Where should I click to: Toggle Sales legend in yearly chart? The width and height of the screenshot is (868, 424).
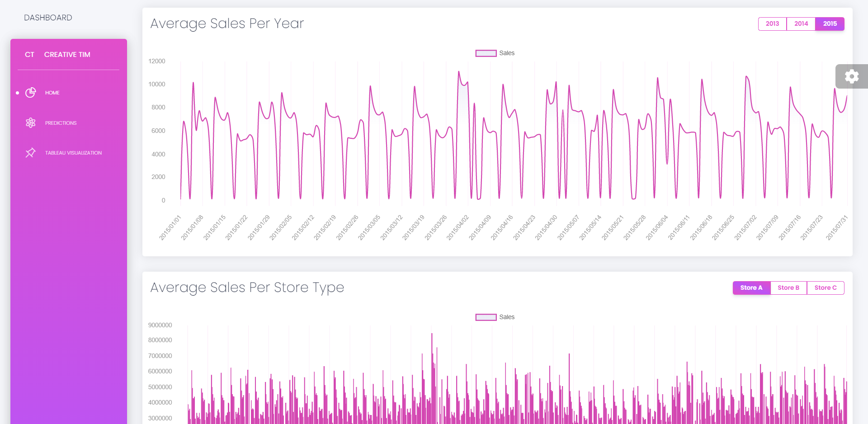click(x=495, y=53)
